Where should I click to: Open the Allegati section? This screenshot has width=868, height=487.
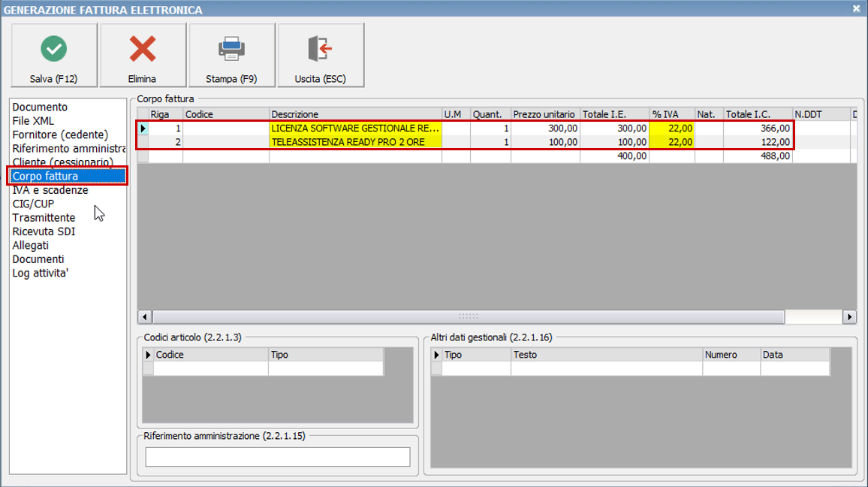coord(30,245)
